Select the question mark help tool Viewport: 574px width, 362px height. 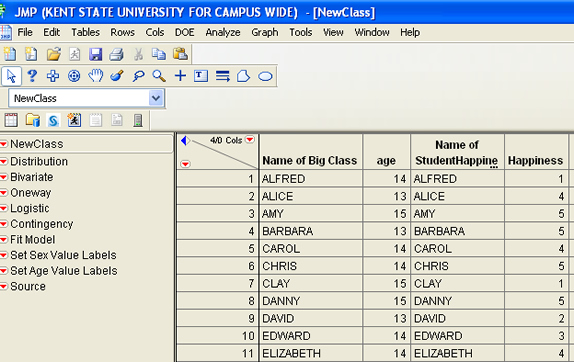tap(32, 76)
